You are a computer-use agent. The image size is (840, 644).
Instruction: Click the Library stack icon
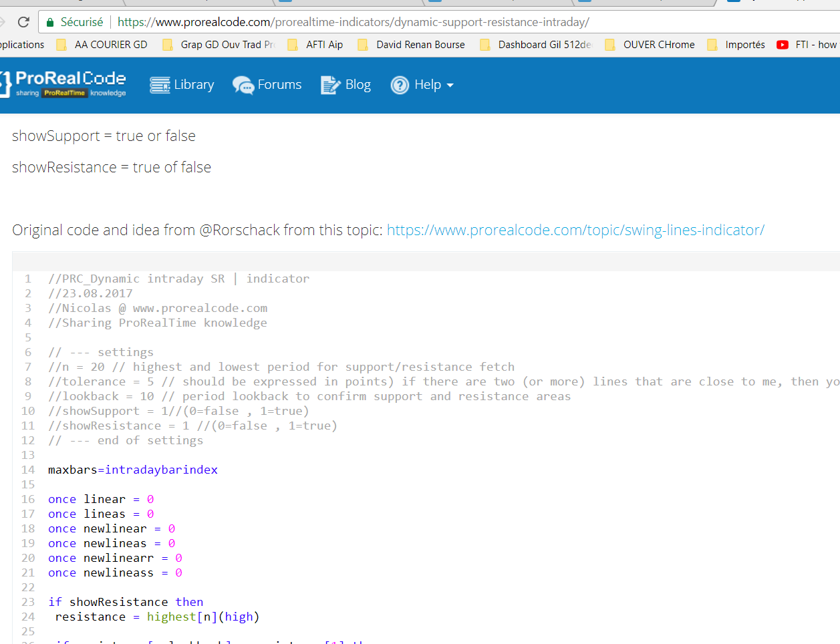click(x=160, y=85)
